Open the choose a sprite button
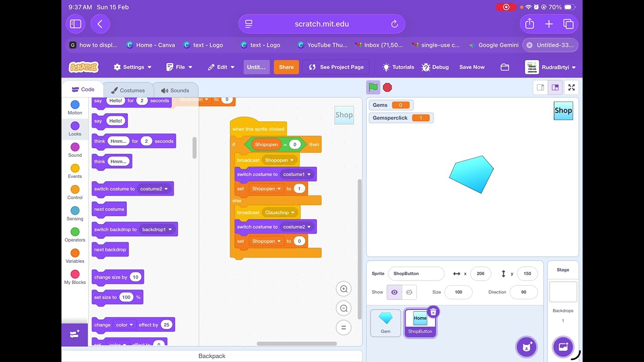The width and height of the screenshot is (644, 362). click(x=527, y=346)
